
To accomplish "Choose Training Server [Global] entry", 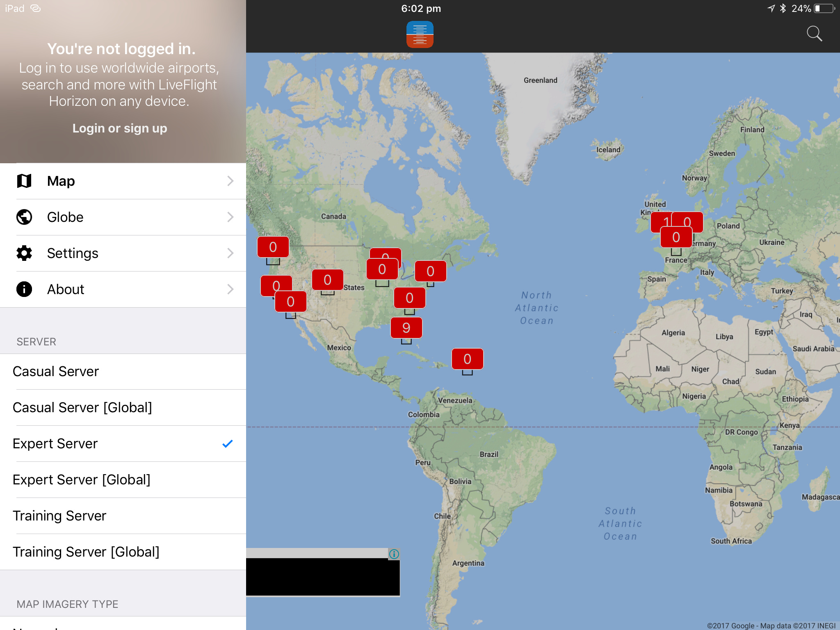I will point(86,552).
